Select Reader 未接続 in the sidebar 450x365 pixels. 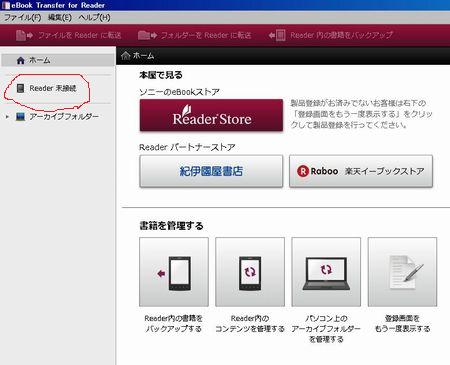point(53,88)
